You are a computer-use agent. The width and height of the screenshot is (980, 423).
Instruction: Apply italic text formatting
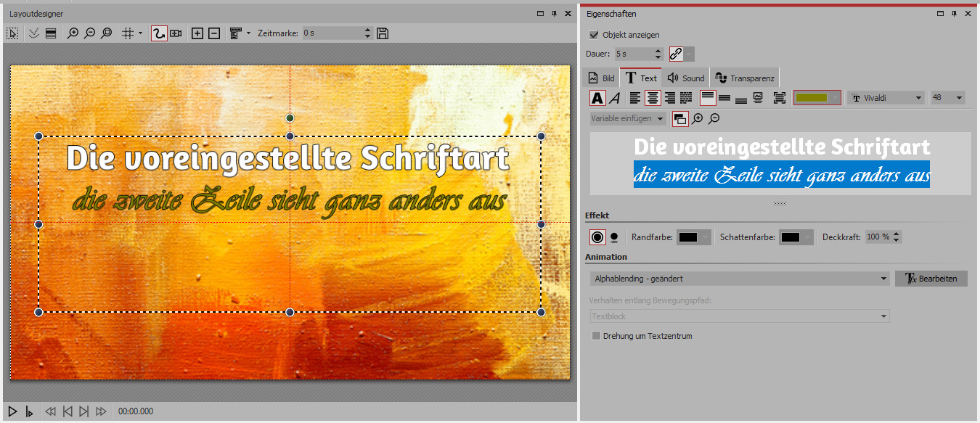[614, 98]
